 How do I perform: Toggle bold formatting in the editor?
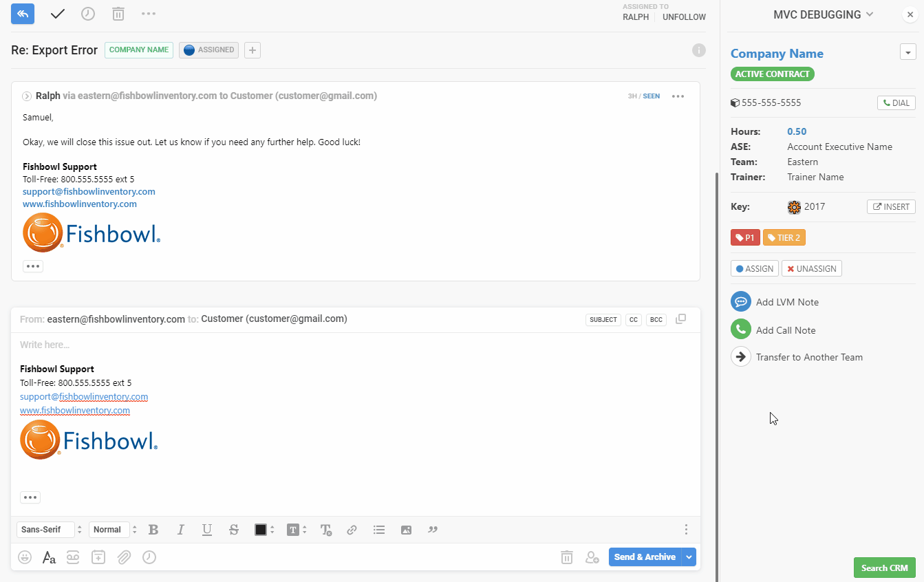pos(153,530)
